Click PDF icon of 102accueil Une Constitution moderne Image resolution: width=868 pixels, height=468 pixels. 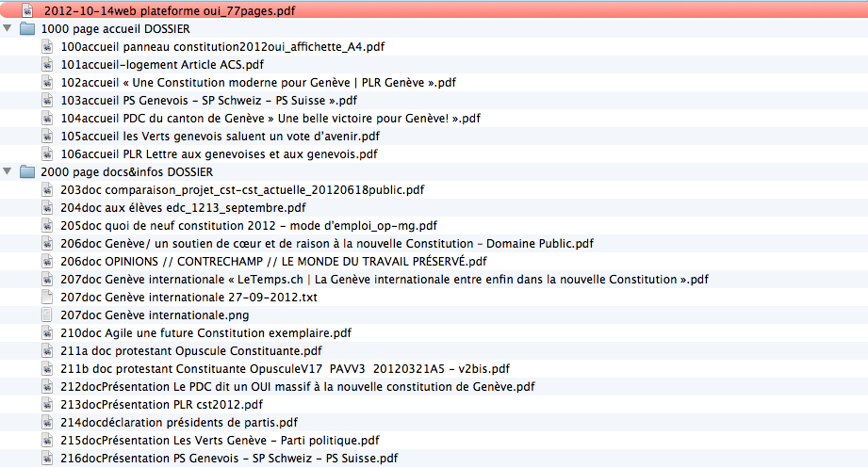(x=48, y=83)
